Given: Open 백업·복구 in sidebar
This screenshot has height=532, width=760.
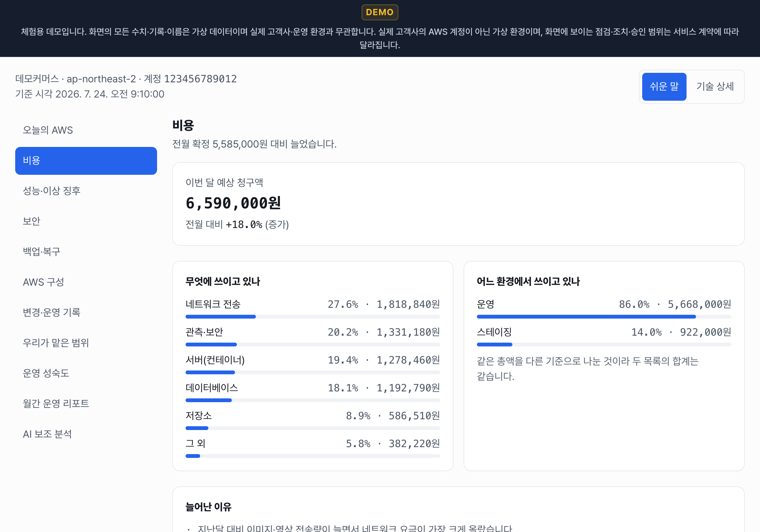Looking at the screenshot, I should click(86, 252).
